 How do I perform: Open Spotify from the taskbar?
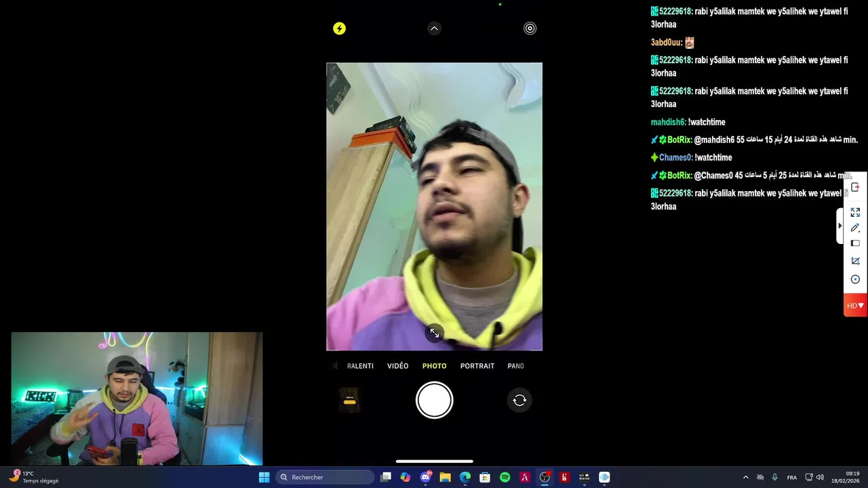[x=505, y=477]
